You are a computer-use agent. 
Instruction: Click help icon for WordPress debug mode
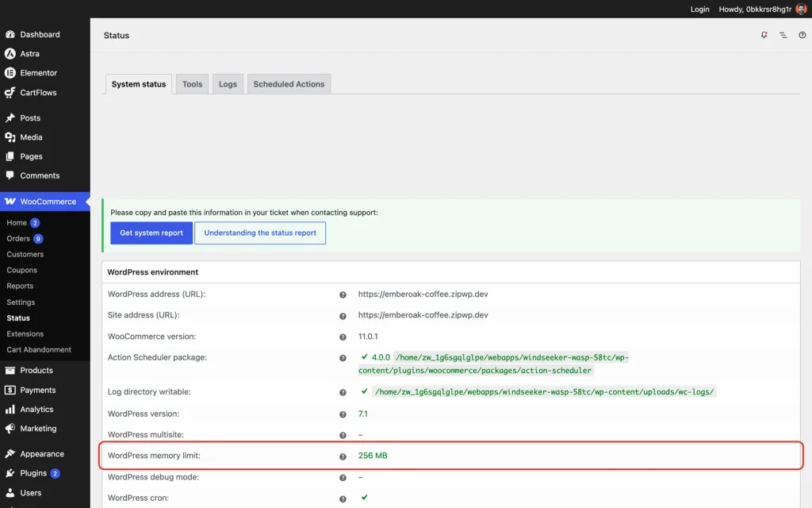[x=343, y=478]
